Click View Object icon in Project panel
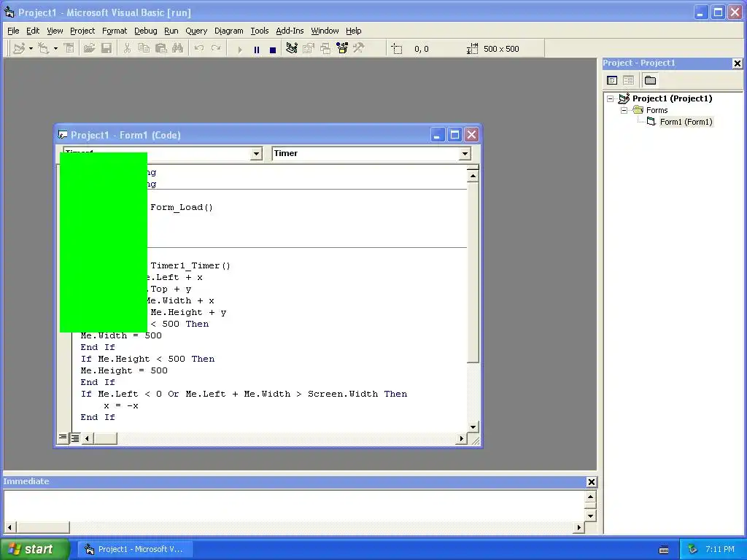Viewport: 747px width, 560px height. (x=628, y=80)
